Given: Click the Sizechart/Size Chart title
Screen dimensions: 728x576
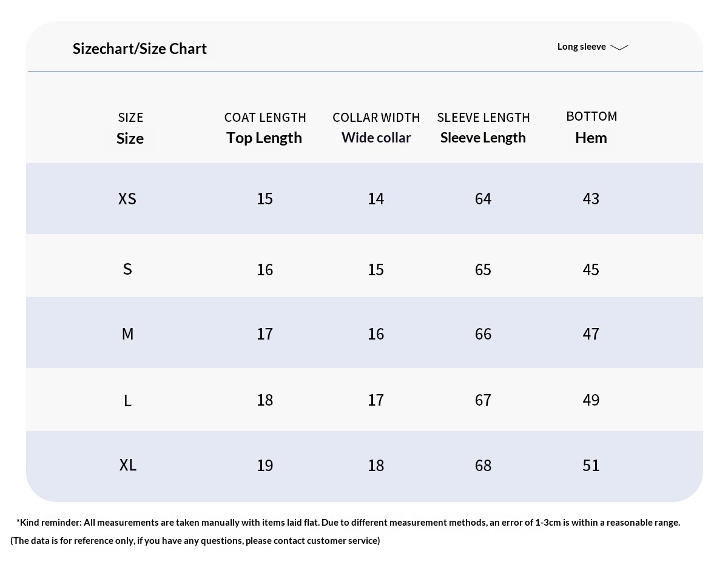Looking at the screenshot, I should click(x=140, y=49).
